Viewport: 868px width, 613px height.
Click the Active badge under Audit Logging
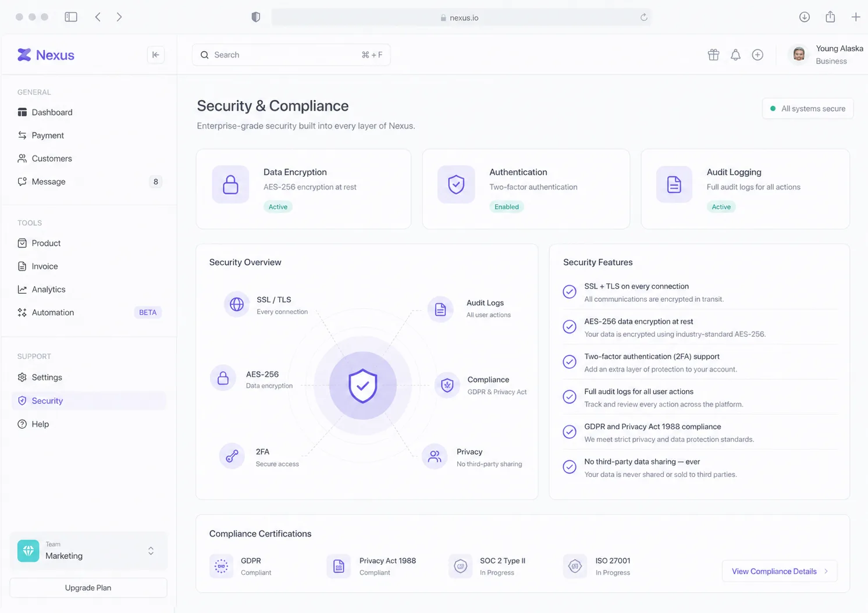[x=721, y=206]
